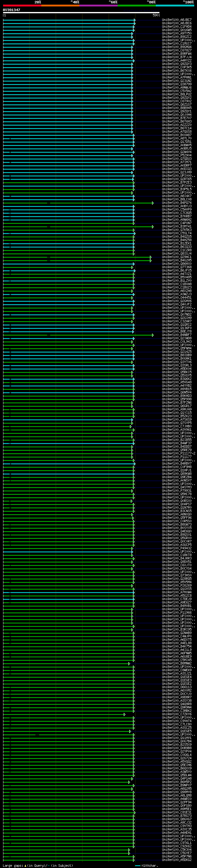
Task: Select hit label UniRef100_C6T827
Action: pyautogui.click(x=177, y=50)
